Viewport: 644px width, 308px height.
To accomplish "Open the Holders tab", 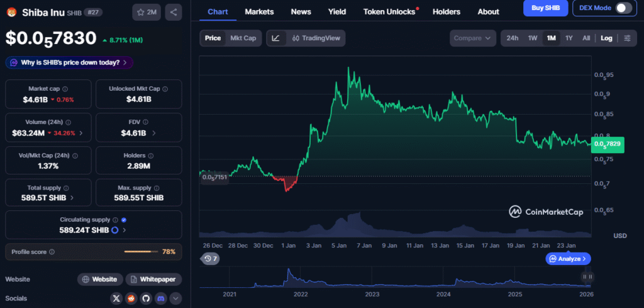I will pos(447,11).
